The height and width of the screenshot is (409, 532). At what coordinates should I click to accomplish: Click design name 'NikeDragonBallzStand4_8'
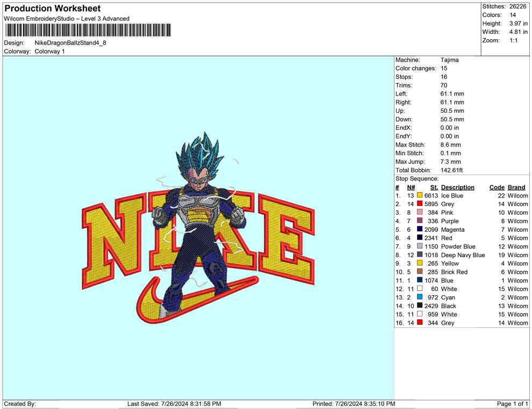70,43
